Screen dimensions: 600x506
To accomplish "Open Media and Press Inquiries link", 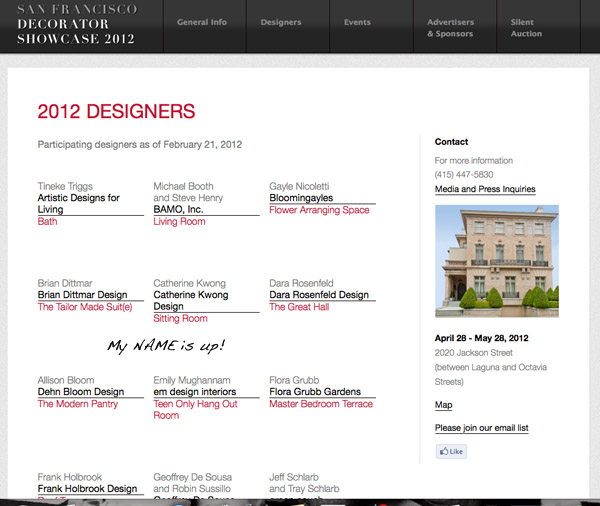I will (x=485, y=189).
